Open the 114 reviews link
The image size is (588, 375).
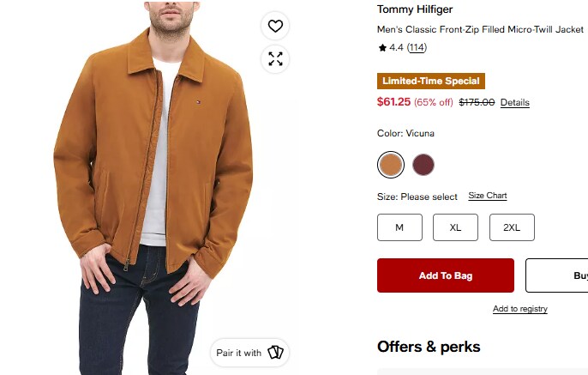coord(417,48)
